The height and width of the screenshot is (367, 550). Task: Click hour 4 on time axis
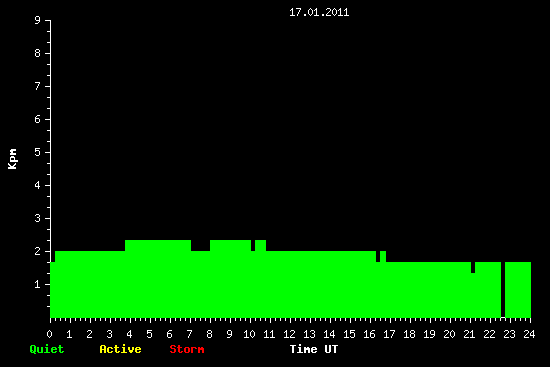pos(129,334)
